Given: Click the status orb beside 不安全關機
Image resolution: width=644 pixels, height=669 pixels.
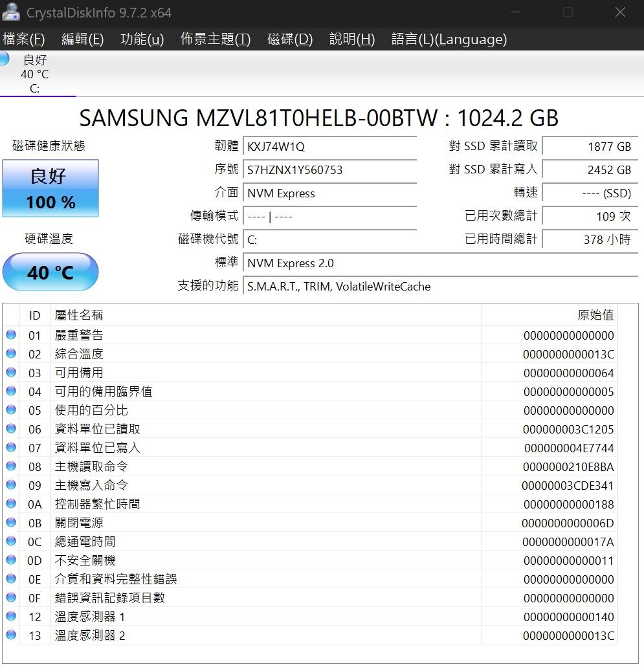Looking at the screenshot, I should click(11, 560).
